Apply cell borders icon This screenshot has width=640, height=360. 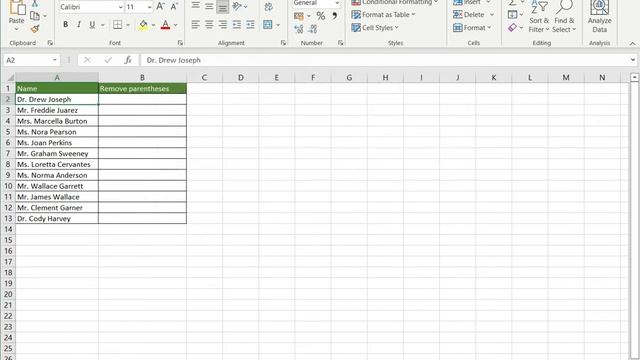point(118,25)
